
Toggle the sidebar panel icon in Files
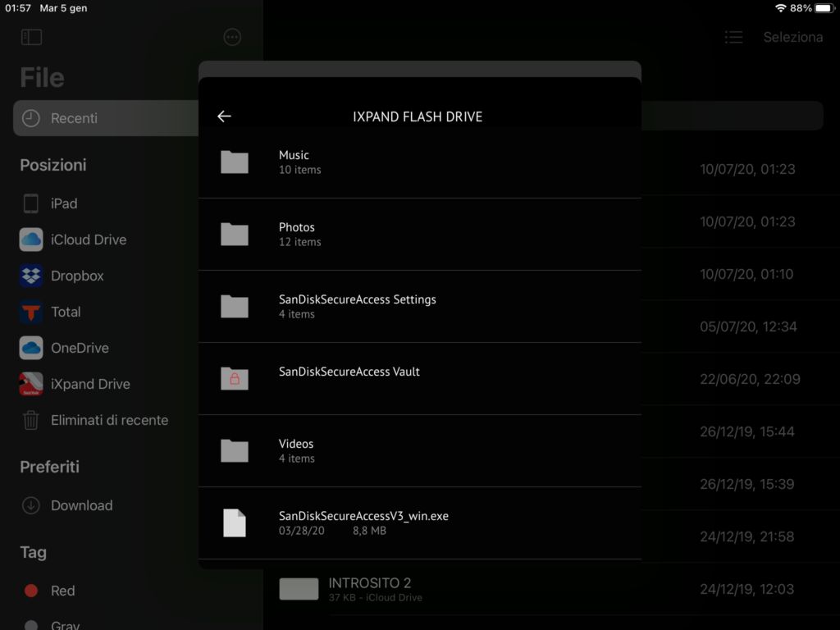click(x=32, y=37)
